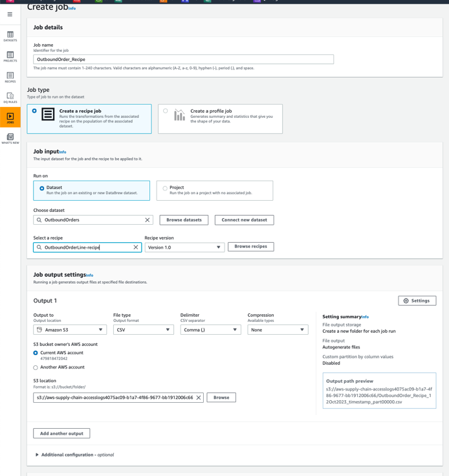Image resolution: width=449 pixels, height=476 pixels.
Task: Select Another AWS account radio
Action: [36, 368]
